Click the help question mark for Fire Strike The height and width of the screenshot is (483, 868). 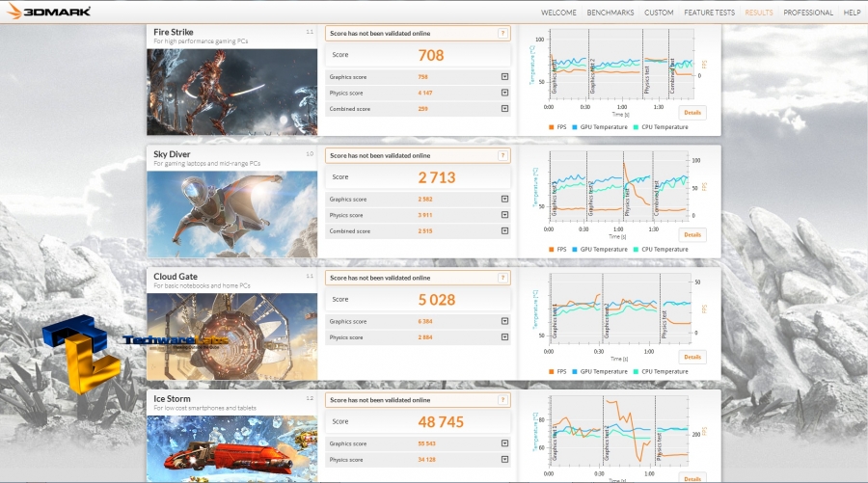[502, 33]
